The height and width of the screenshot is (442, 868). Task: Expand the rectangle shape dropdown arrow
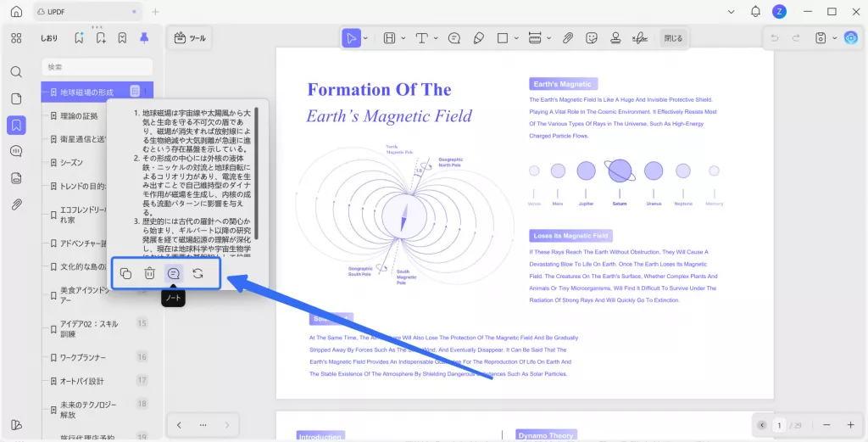[x=516, y=38]
